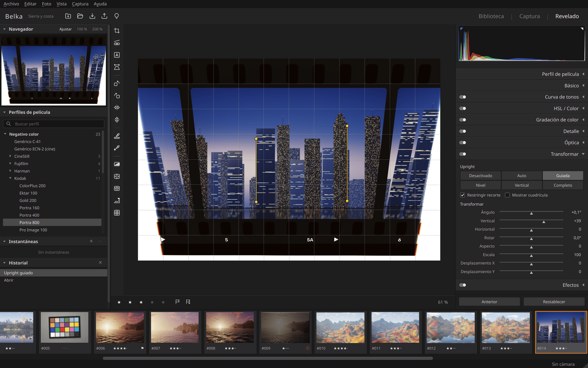588x368 pixels.
Task: Select the film base picker tool
Action: click(117, 136)
